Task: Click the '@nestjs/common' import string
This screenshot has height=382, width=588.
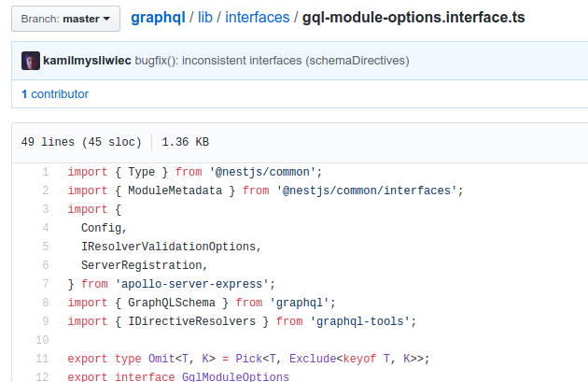Action: point(262,172)
